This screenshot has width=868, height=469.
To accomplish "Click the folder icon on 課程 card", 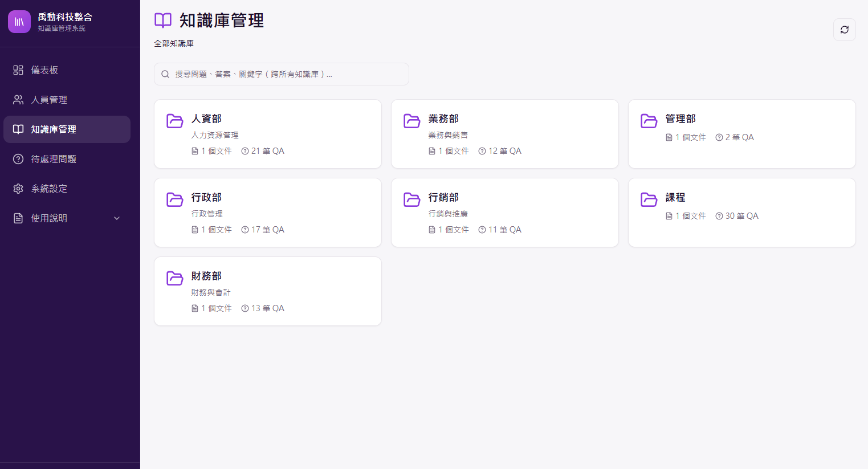I will pos(649,199).
